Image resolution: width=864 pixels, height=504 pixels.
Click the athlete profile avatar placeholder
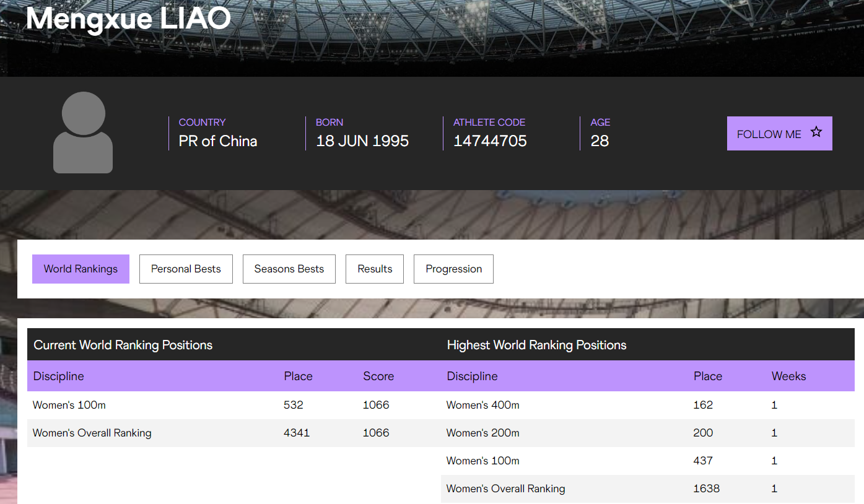pos(83,133)
